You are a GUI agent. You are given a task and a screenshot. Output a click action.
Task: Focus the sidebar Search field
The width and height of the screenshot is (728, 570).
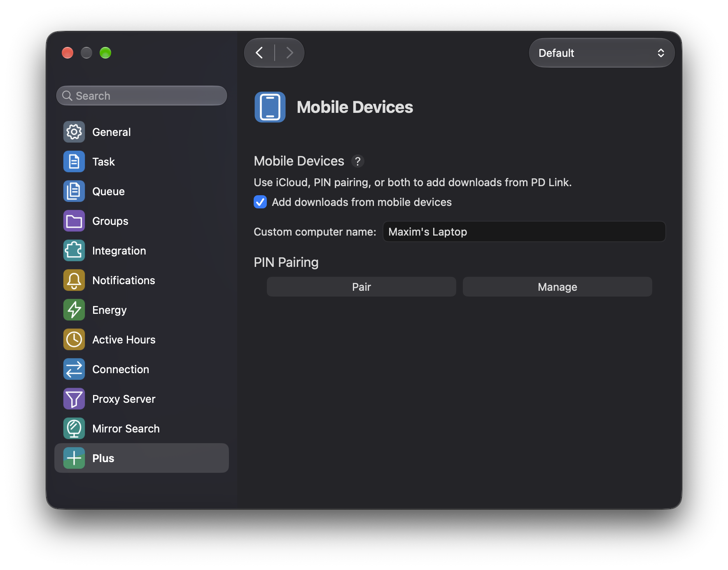pos(142,96)
